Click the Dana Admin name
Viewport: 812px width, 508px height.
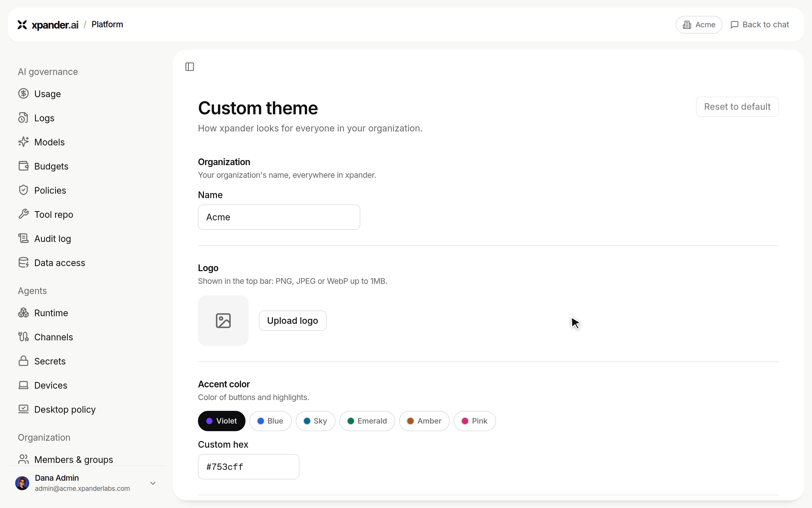(x=57, y=478)
